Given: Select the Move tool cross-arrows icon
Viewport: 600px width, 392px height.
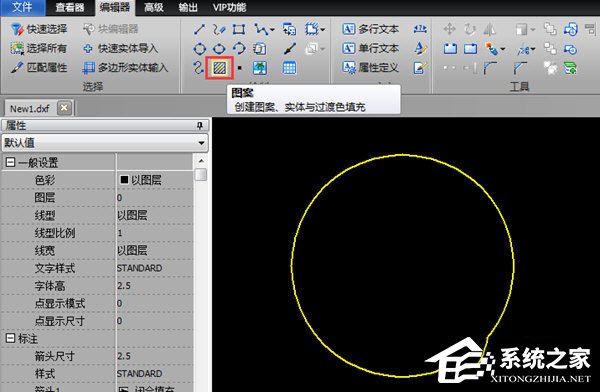Looking at the screenshot, I should pos(449,29).
